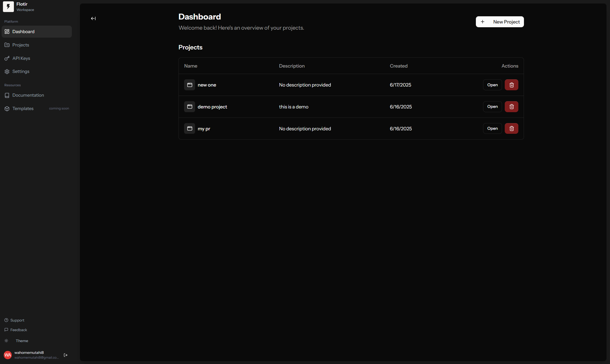610x364 pixels.
Task: Collapse the sidebar with arrow icon
Action: pos(93,18)
